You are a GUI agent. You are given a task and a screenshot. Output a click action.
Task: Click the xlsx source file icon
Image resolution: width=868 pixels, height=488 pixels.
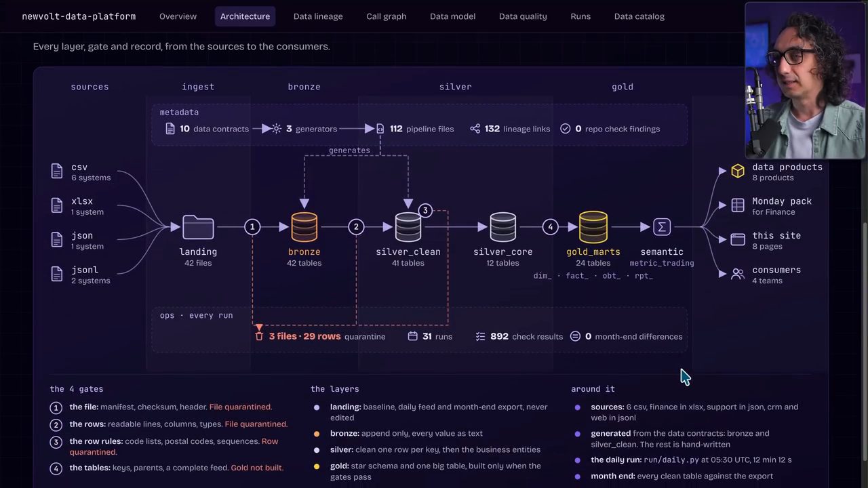coord(57,205)
